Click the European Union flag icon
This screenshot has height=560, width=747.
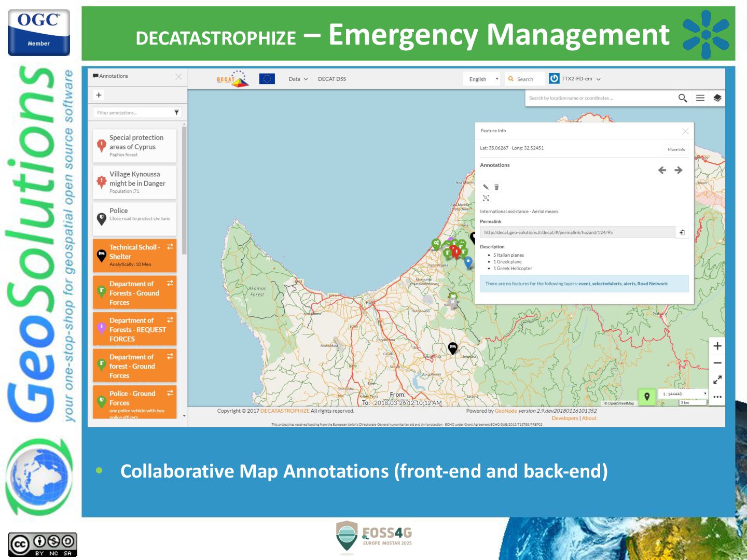click(x=267, y=79)
